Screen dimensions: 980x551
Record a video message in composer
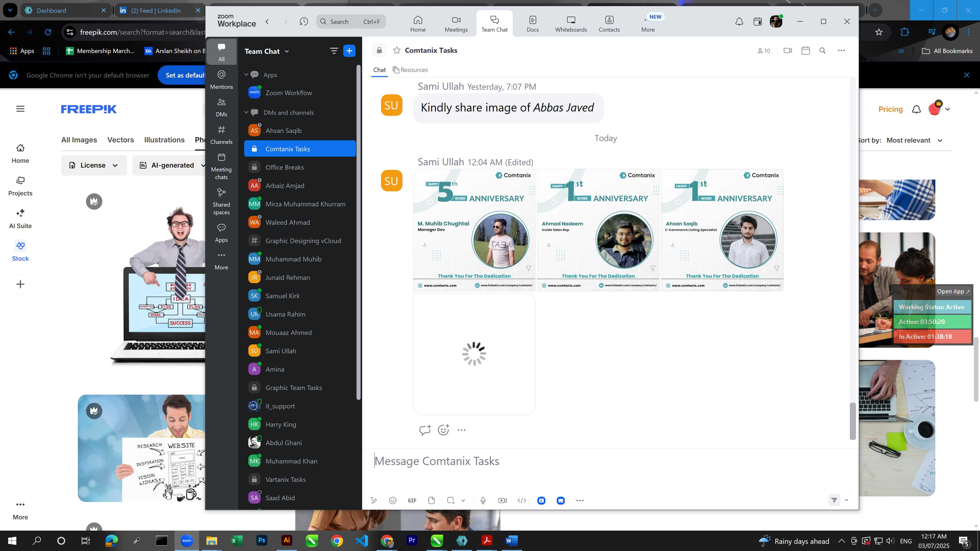point(502,500)
